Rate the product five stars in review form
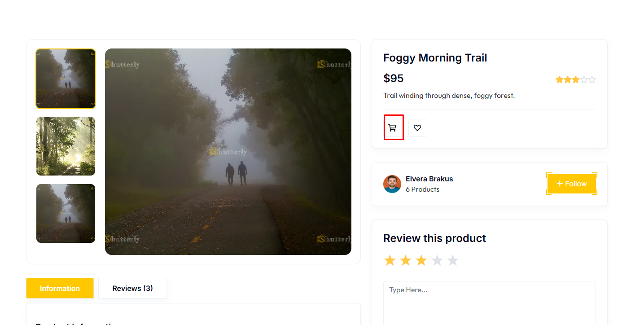 (x=453, y=260)
